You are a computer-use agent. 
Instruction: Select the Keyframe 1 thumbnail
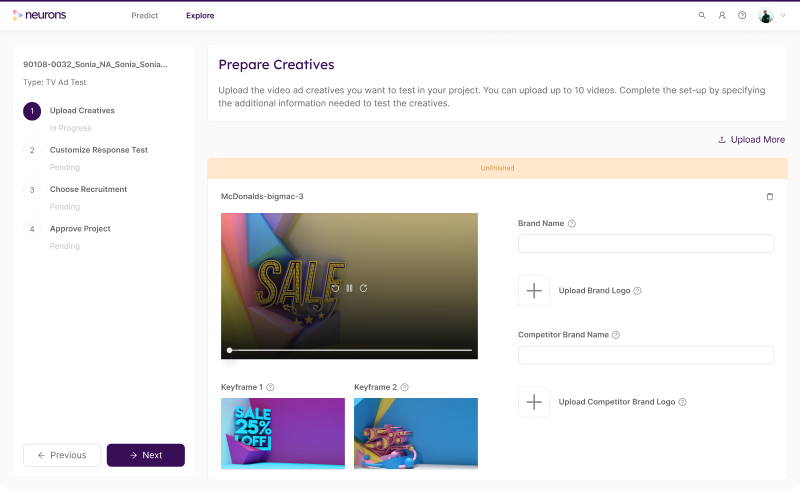pos(283,433)
